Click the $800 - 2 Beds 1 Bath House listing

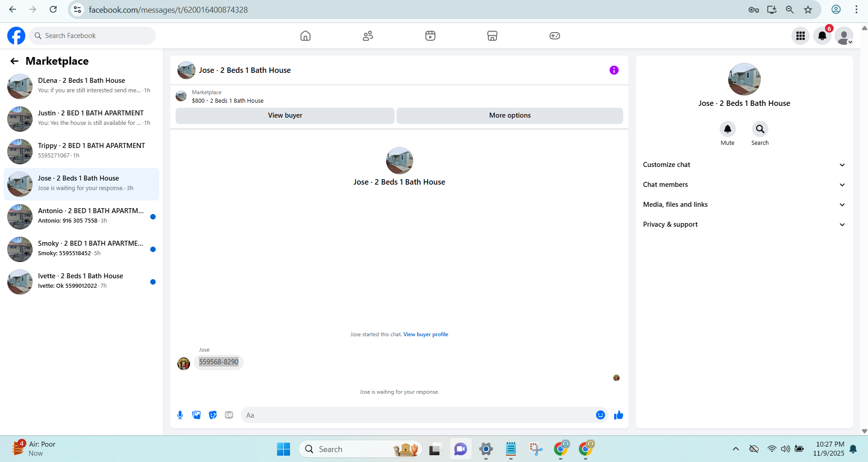(228, 100)
